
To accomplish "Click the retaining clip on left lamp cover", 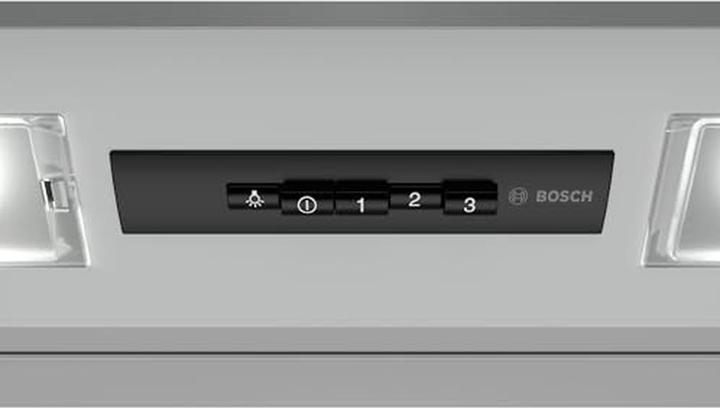I will pyautogui.click(x=54, y=195).
